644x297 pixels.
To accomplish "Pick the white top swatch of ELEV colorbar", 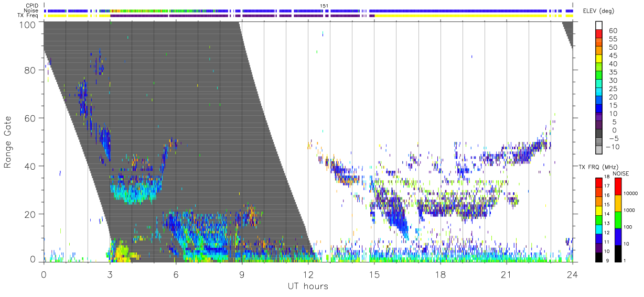I will point(599,25).
